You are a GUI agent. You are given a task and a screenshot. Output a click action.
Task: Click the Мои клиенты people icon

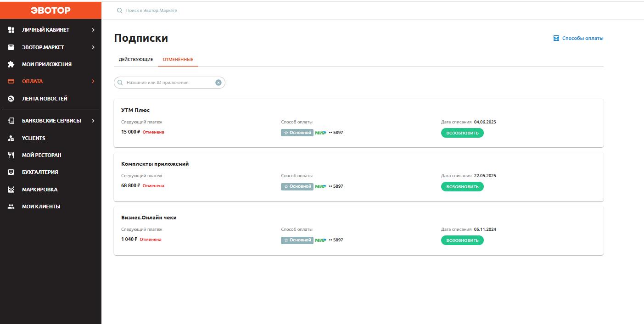11,207
